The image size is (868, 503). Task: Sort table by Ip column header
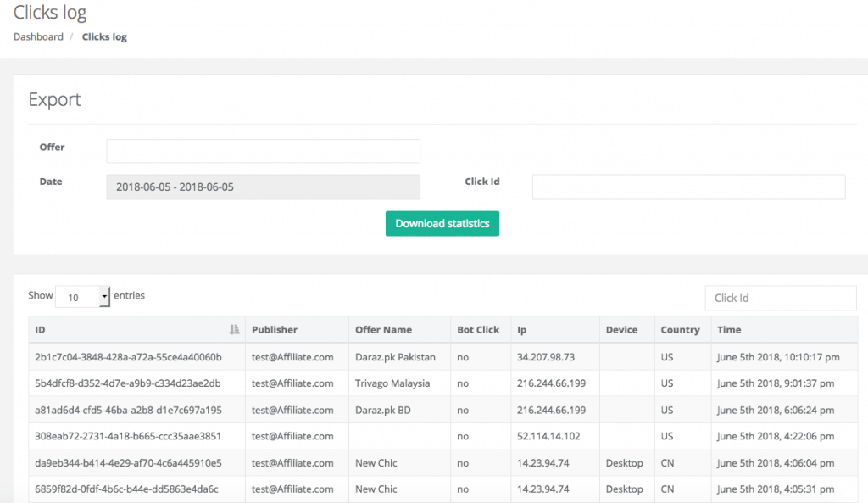tap(522, 330)
